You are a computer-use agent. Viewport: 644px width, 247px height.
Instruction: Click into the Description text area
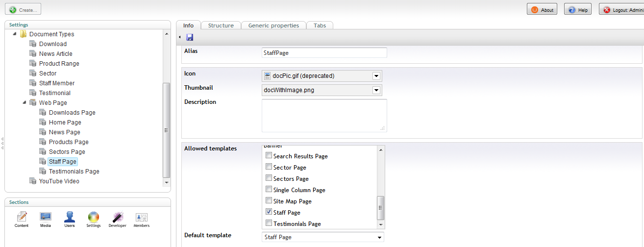324,116
